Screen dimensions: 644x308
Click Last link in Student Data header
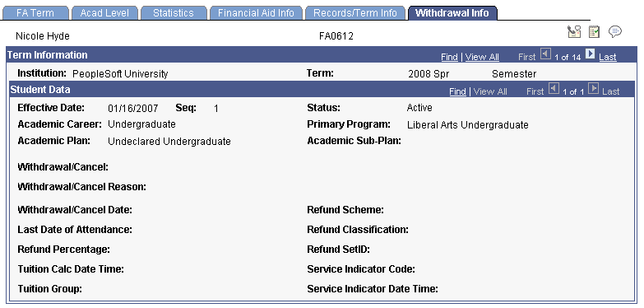611,91
